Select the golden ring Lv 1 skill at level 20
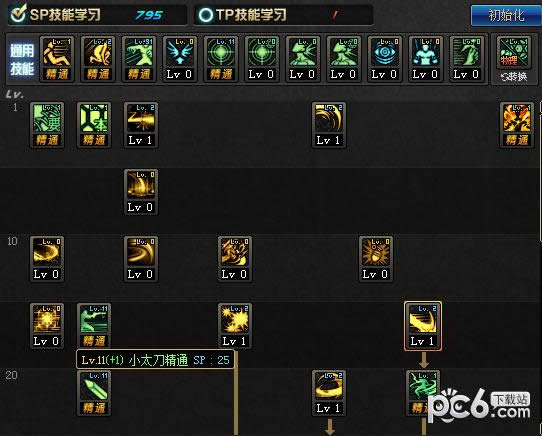This screenshot has height=436, width=542. [x=329, y=393]
